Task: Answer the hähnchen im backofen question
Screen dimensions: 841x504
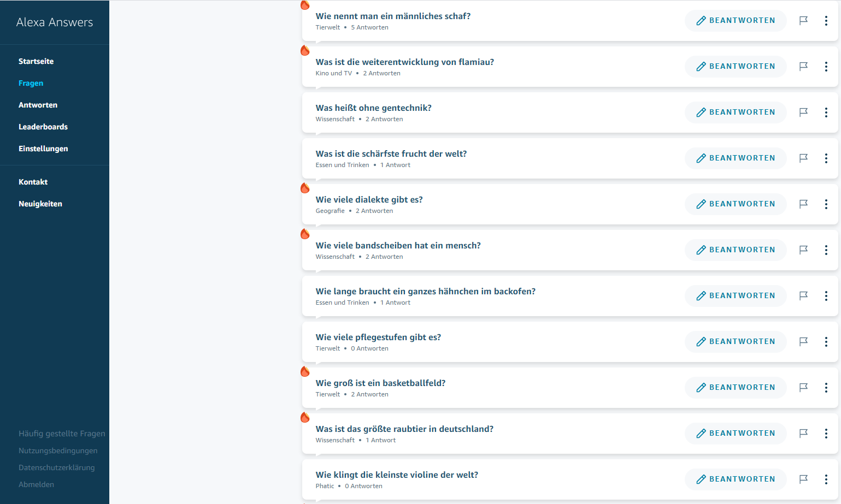Action: pyautogui.click(x=736, y=296)
